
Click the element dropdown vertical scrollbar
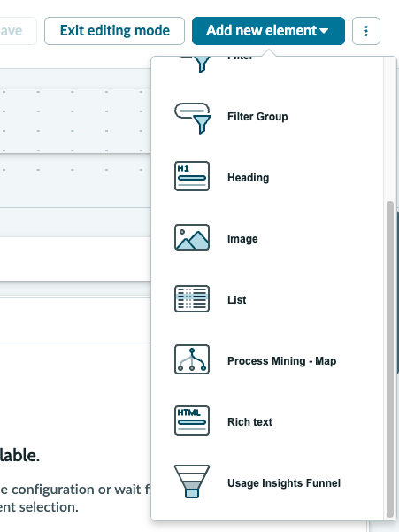[390, 359]
